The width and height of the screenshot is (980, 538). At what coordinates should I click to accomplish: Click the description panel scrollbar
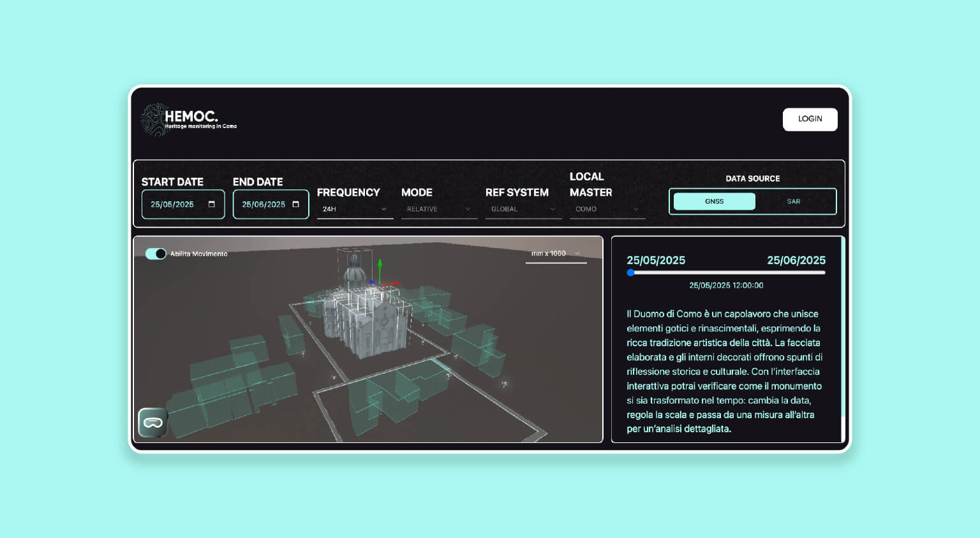(842, 339)
